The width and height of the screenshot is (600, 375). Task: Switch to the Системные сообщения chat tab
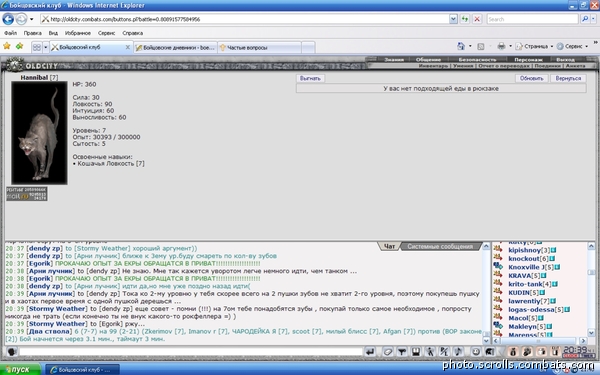pos(440,246)
